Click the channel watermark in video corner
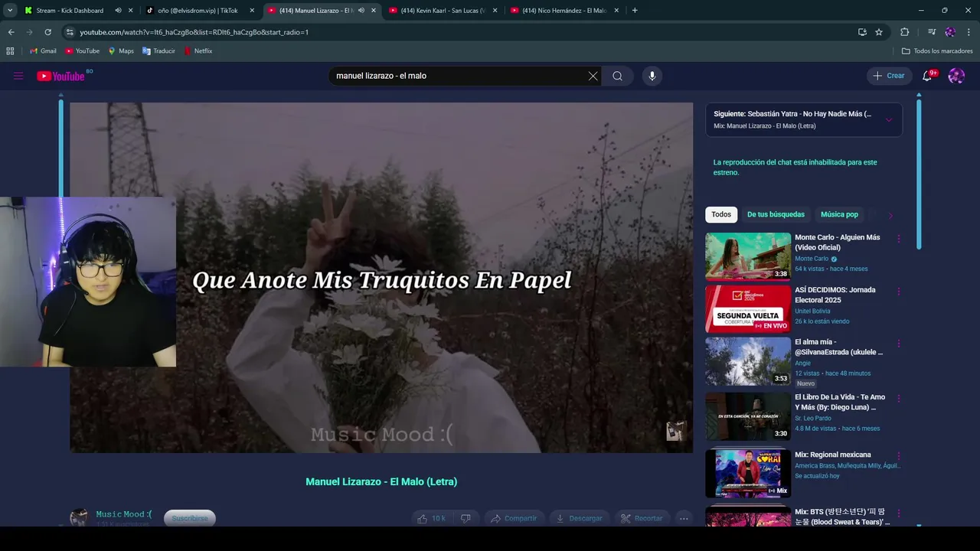The image size is (980, 551). click(675, 431)
